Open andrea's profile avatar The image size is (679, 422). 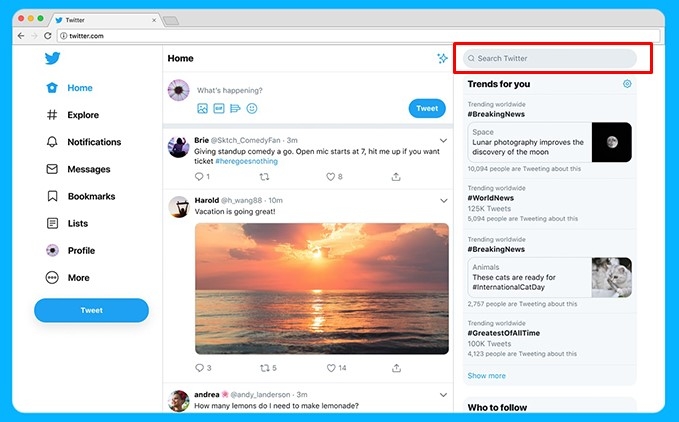[x=179, y=401]
